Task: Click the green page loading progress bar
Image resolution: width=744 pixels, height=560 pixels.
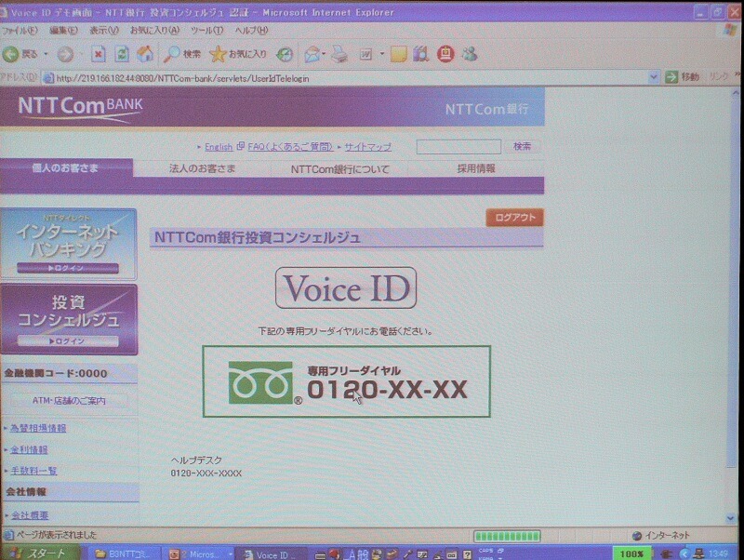Action: (507, 536)
